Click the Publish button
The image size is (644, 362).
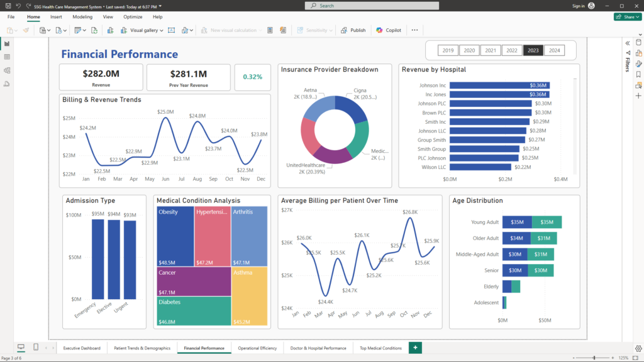[x=353, y=30]
